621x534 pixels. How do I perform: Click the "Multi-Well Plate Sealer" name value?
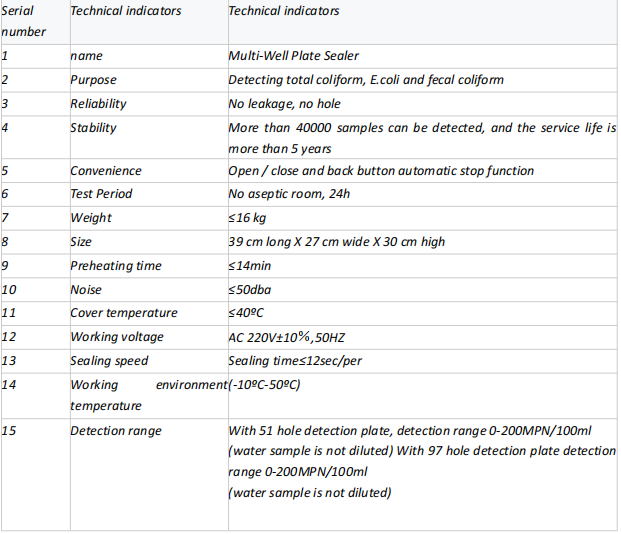tap(294, 56)
